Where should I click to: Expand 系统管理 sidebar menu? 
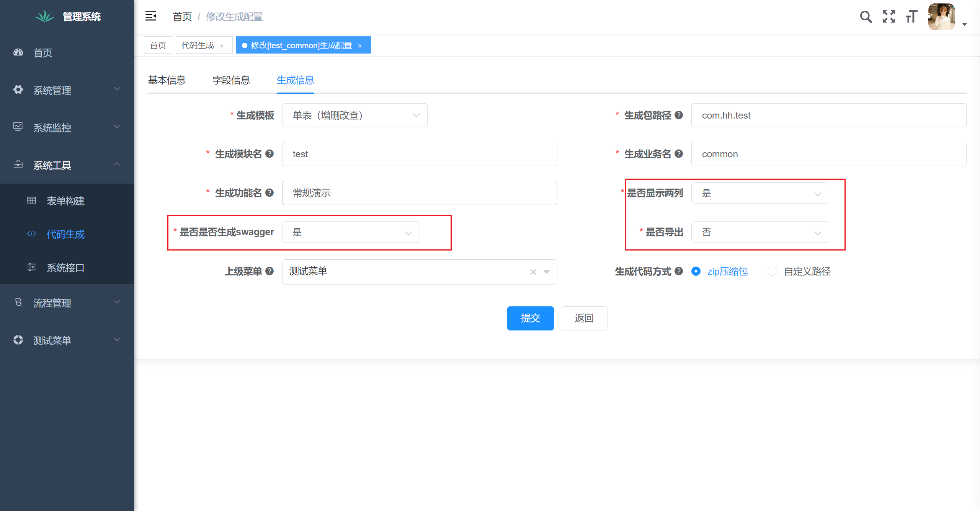[x=67, y=90]
